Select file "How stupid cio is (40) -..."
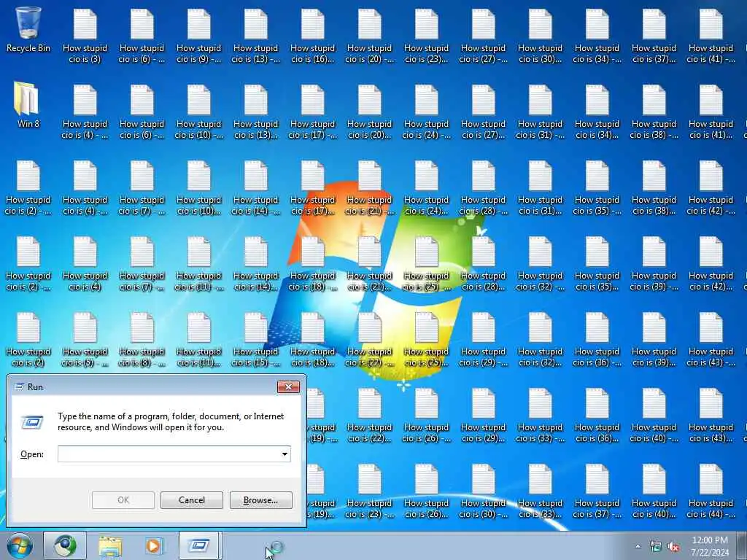This screenshot has width=747, height=560. (x=654, y=415)
